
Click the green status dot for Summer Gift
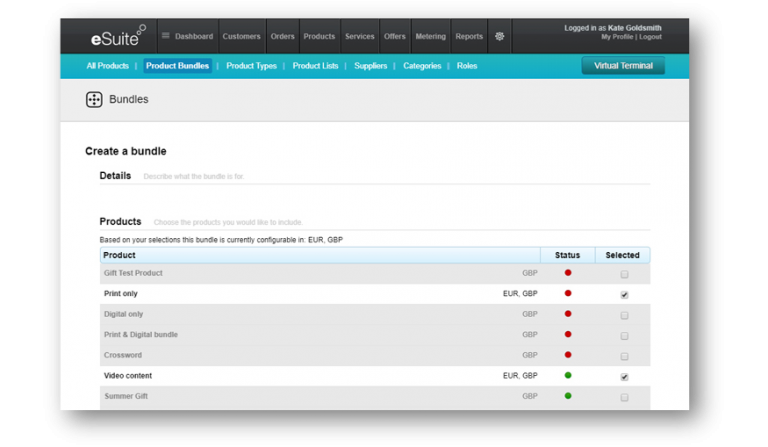tap(568, 396)
